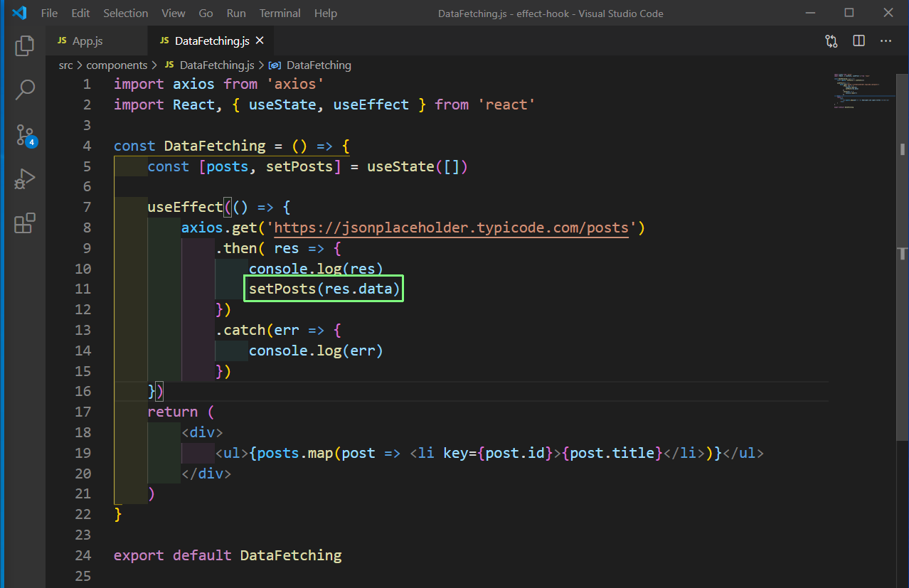Viewport: 909px width, 588px height.
Task: Open the DataFetching symbol breadcrumb
Action: (x=310, y=65)
